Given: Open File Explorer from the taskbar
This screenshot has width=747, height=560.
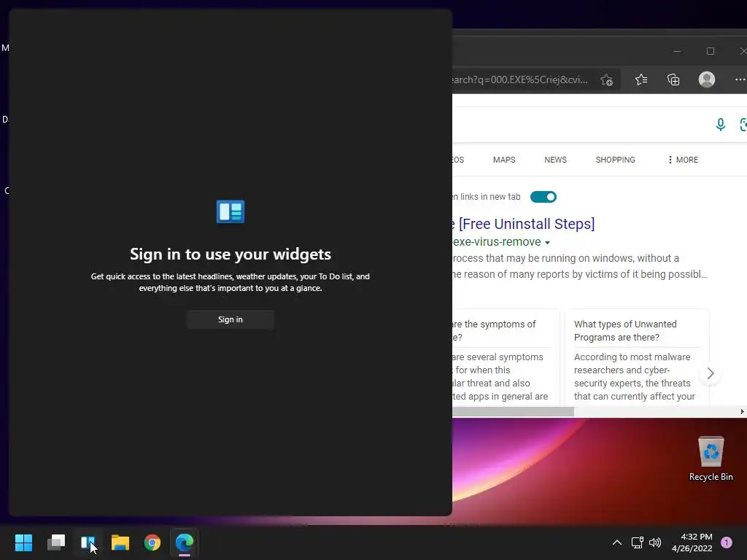Looking at the screenshot, I should pyautogui.click(x=120, y=542).
